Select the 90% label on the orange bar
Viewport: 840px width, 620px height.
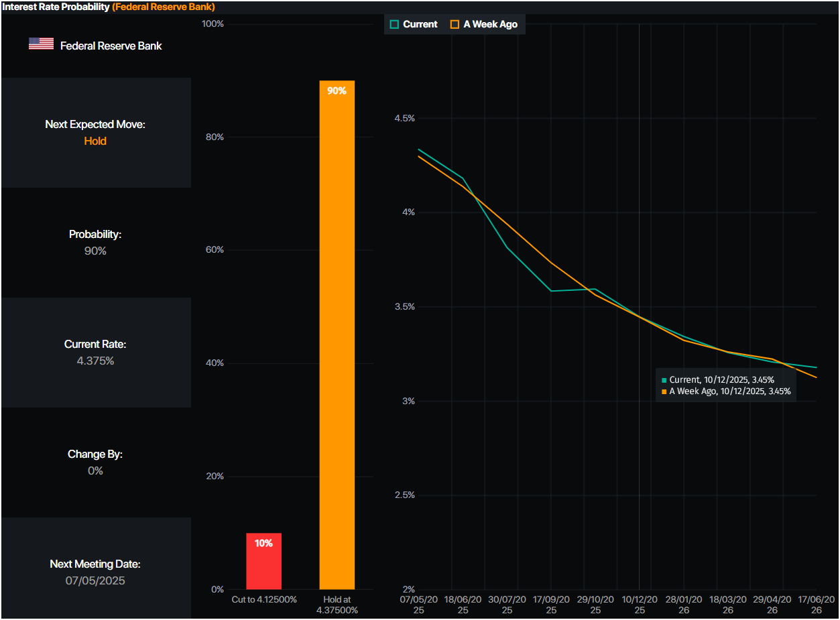337,90
